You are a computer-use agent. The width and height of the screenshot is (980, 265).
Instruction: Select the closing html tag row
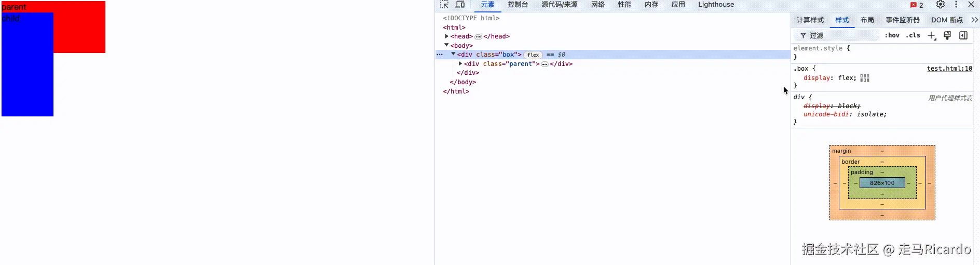[x=456, y=91]
